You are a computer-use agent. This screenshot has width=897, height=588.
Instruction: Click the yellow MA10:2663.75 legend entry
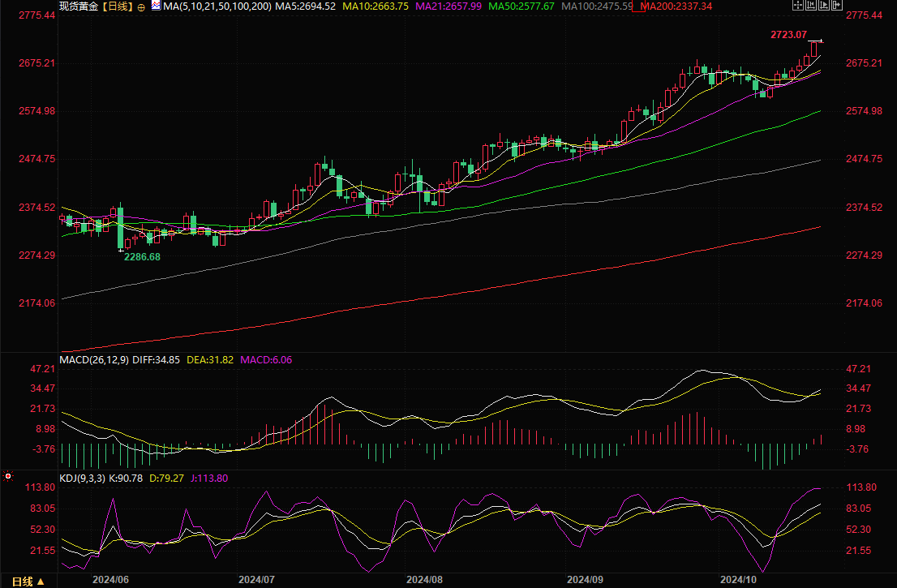click(x=377, y=6)
